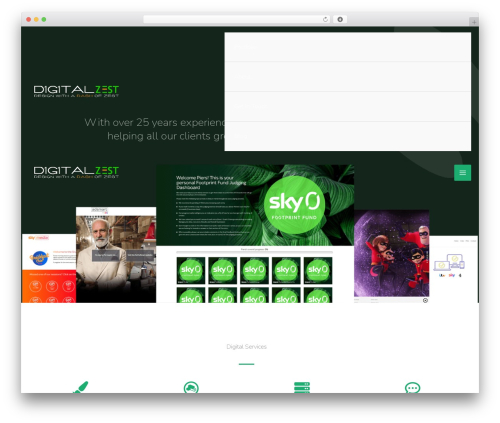
Task: Click the 'With over 25 years' tagline text
Action: pyautogui.click(x=155, y=129)
